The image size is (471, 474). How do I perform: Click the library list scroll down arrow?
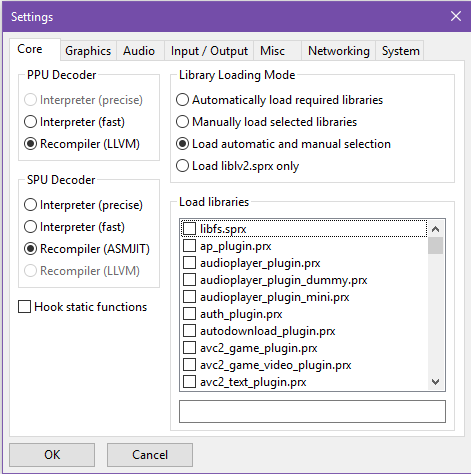pos(435,382)
